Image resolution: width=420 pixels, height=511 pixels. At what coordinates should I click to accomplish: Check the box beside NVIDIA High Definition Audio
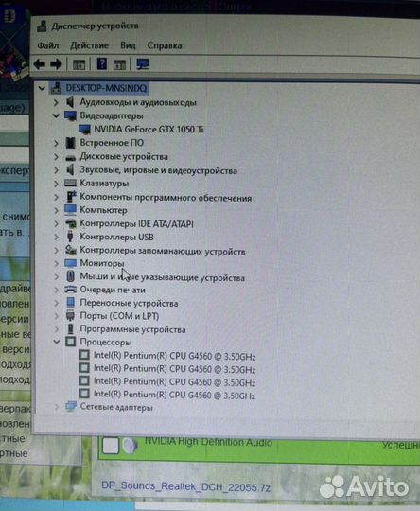tap(111, 446)
